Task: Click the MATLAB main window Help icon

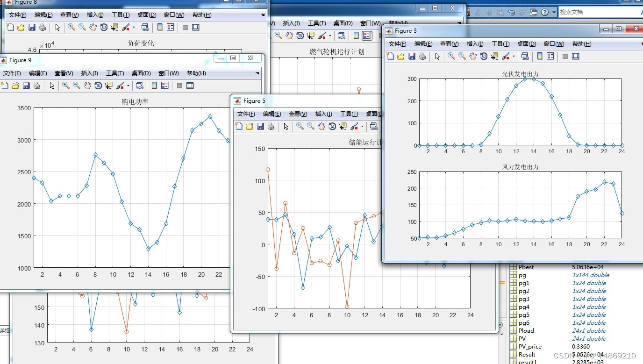Action: (x=545, y=12)
